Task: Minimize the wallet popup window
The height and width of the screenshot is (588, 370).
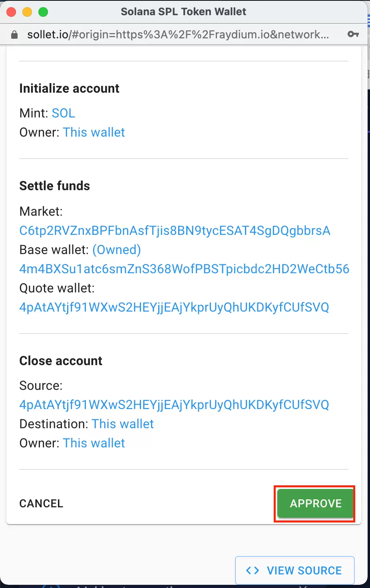Action: click(x=27, y=12)
